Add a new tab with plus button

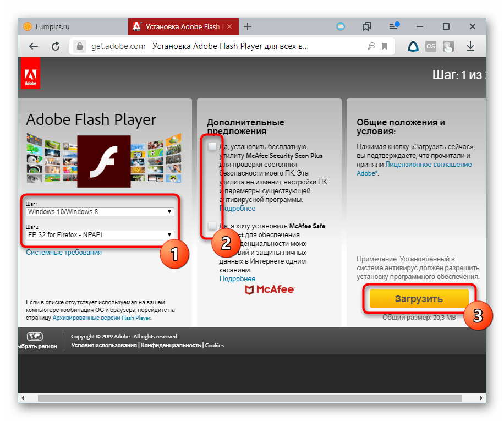[x=248, y=26]
